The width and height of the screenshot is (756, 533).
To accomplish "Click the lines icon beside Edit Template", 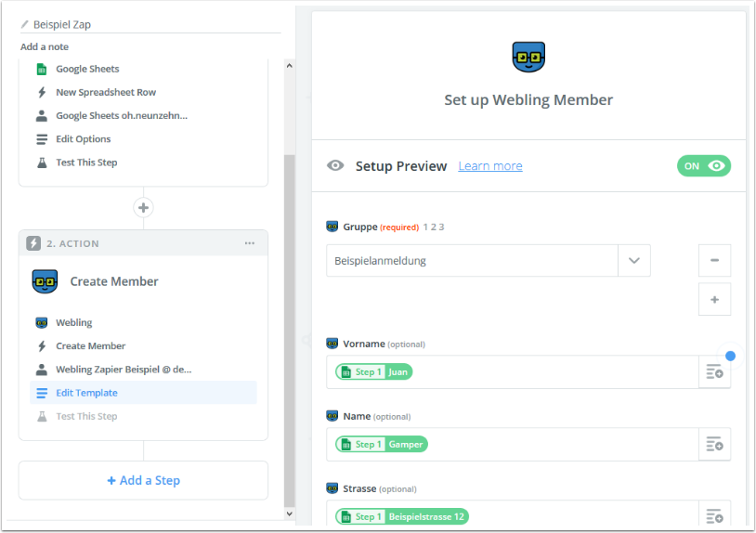I will tap(42, 393).
